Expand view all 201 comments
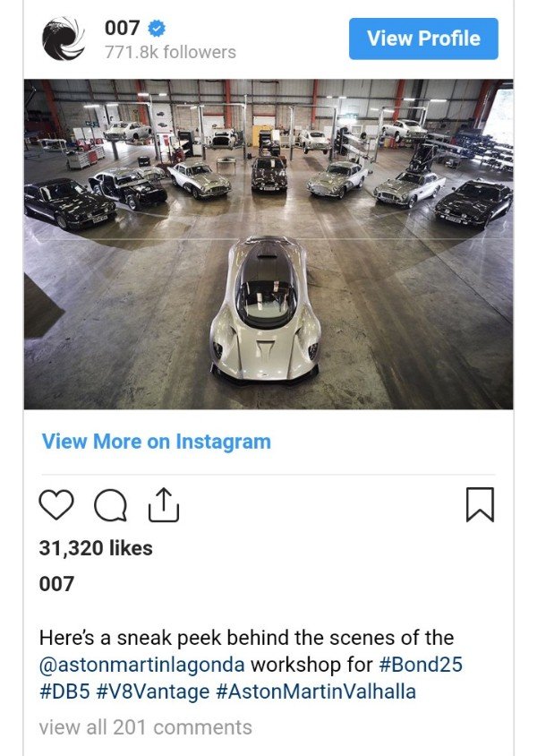 (146, 727)
